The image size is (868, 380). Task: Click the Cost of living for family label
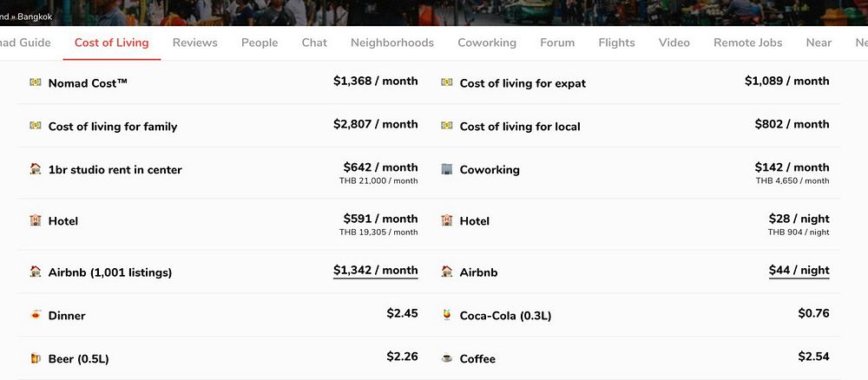click(x=113, y=127)
